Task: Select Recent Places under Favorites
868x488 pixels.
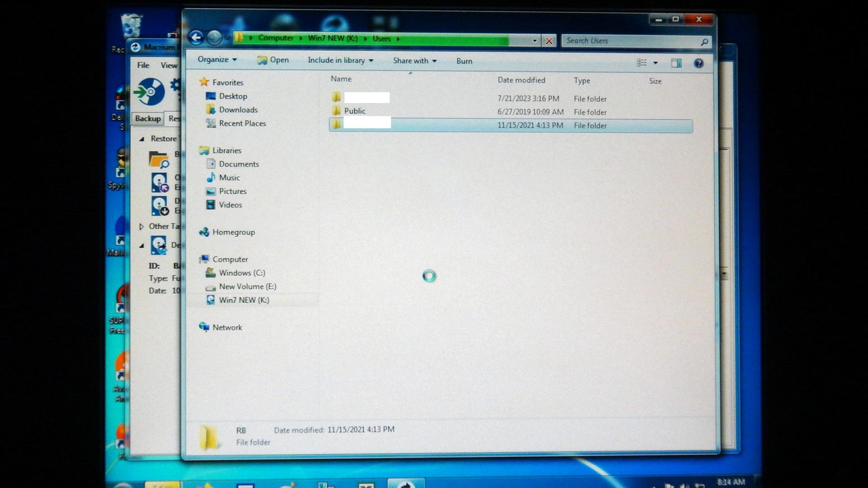Action: pos(242,123)
